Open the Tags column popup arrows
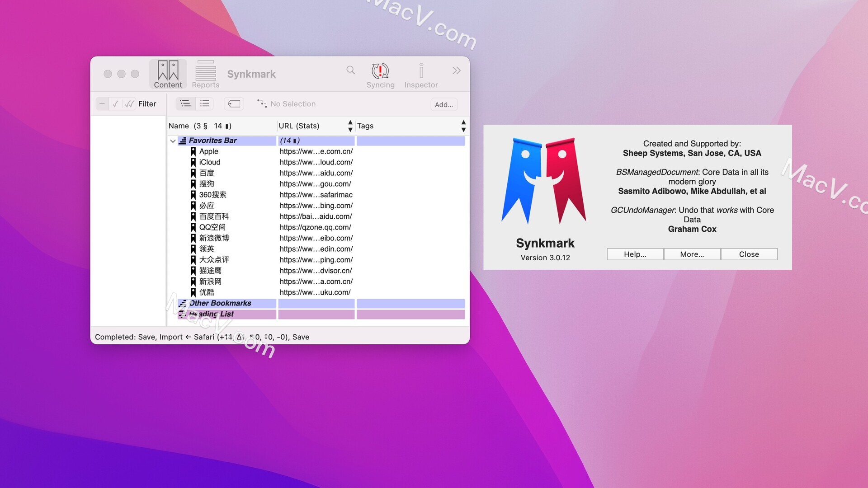 tap(463, 126)
